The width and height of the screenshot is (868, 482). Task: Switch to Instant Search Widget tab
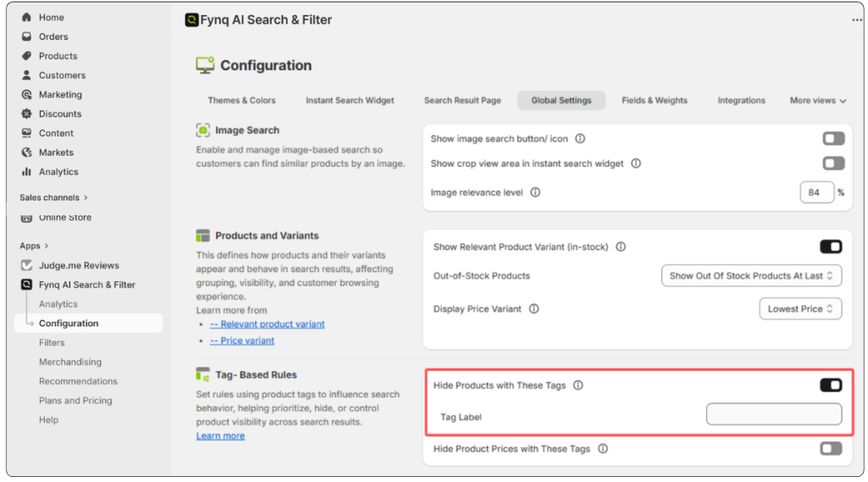350,101
